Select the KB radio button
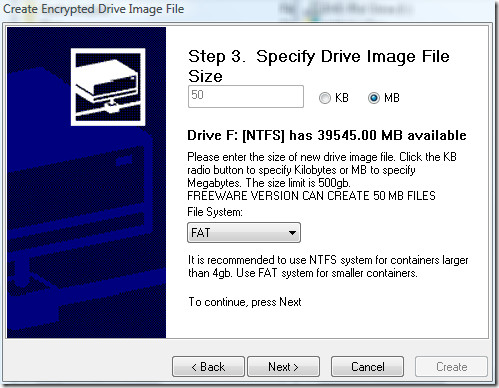 (x=325, y=98)
